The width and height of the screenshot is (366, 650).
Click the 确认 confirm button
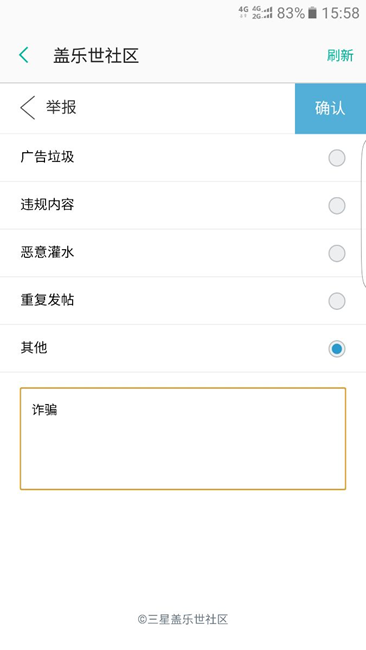(x=330, y=108)
